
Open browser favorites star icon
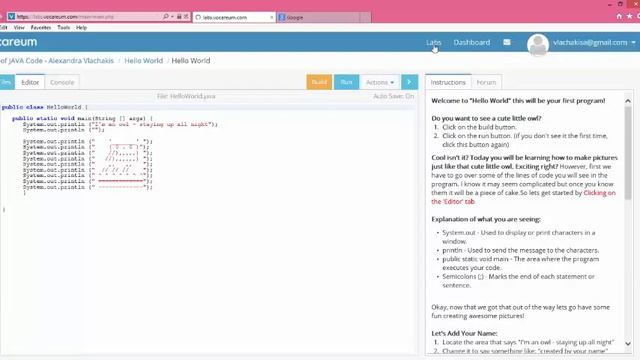click(x=629, y=16)
